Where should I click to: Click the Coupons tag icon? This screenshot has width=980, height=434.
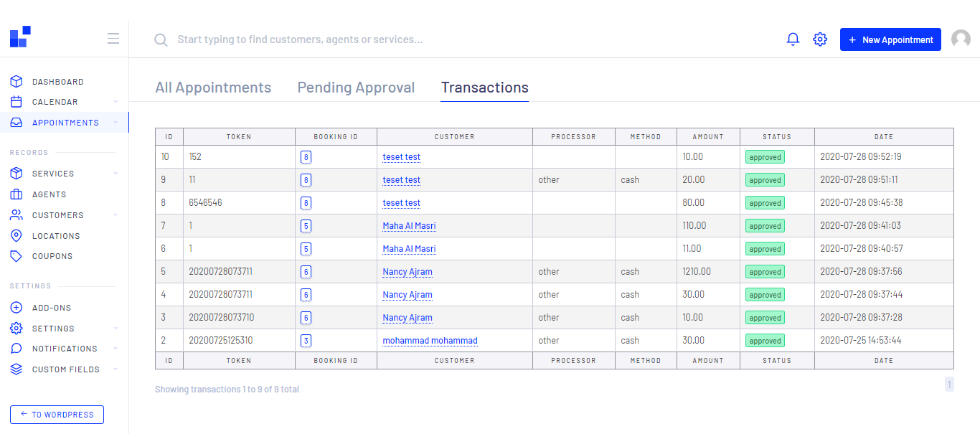pos(16,255)
